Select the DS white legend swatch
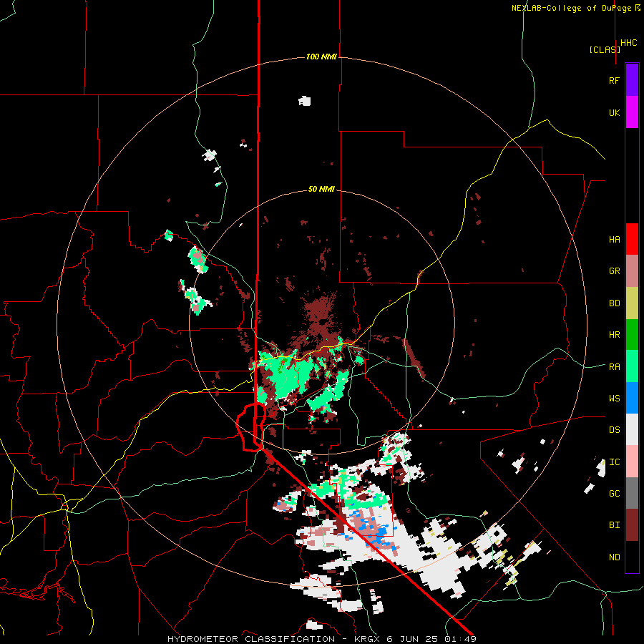The width and height of the screenshot is (644, 644). (x=632, y=429)
